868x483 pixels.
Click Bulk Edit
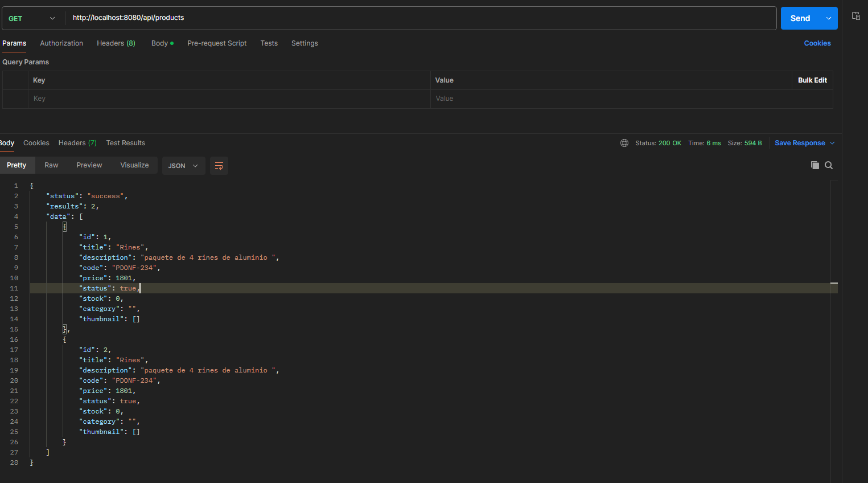[812, 80]
